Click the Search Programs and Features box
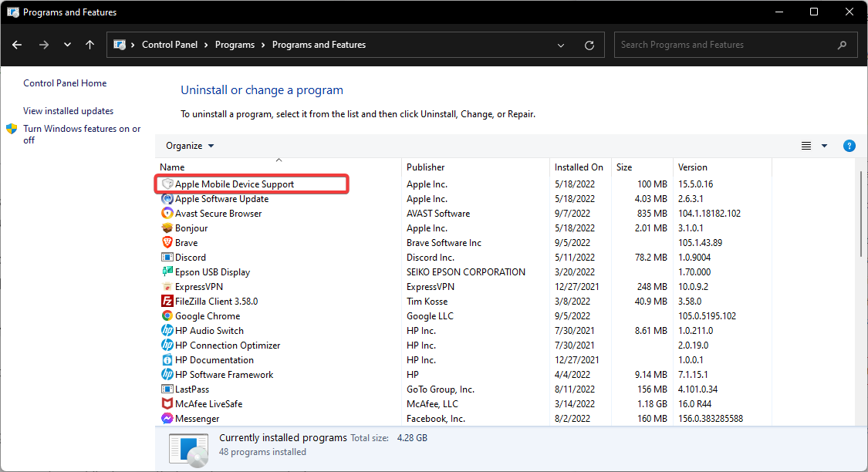The height and width of the screenshot is (472, 868). (x=725, y=45)
